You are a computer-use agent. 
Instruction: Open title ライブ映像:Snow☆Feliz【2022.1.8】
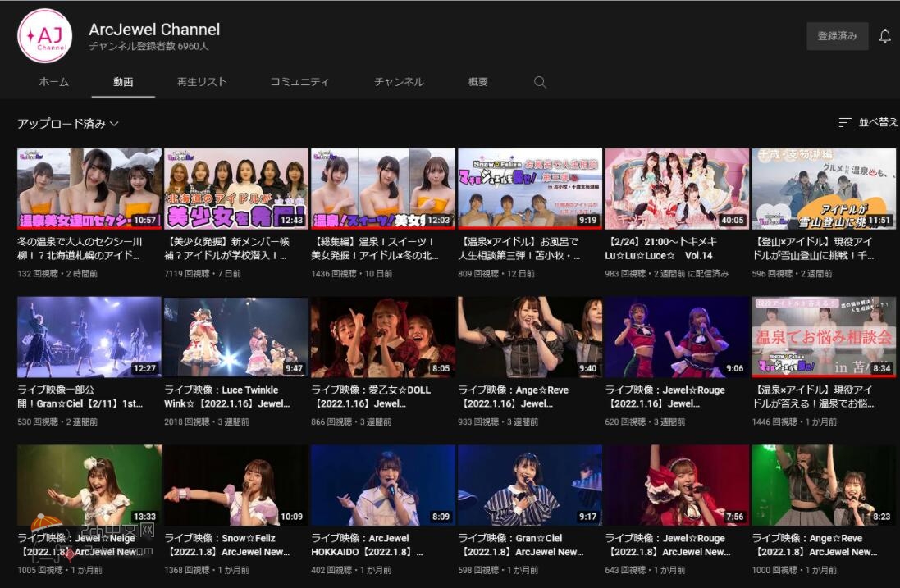click(227, 545)
